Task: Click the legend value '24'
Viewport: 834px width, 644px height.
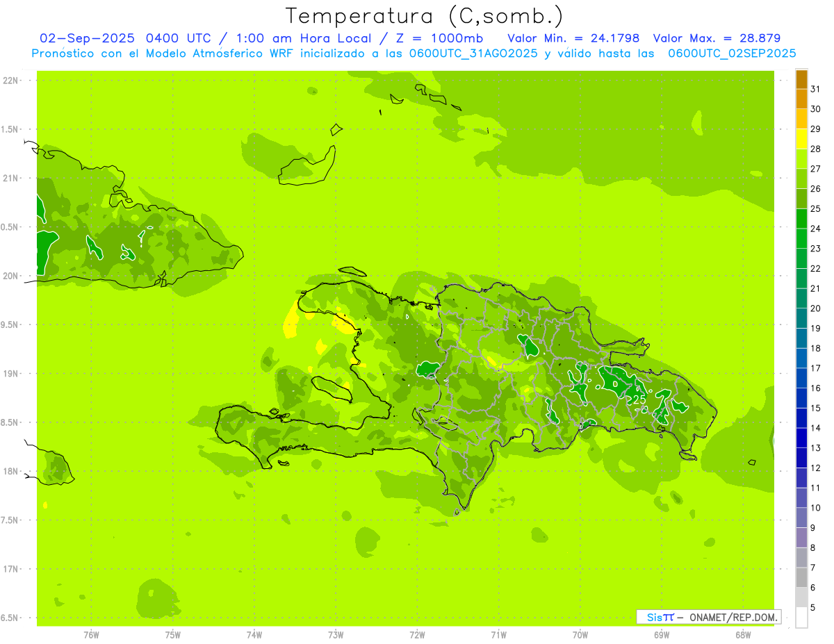Action: click(x=816, y=229)
